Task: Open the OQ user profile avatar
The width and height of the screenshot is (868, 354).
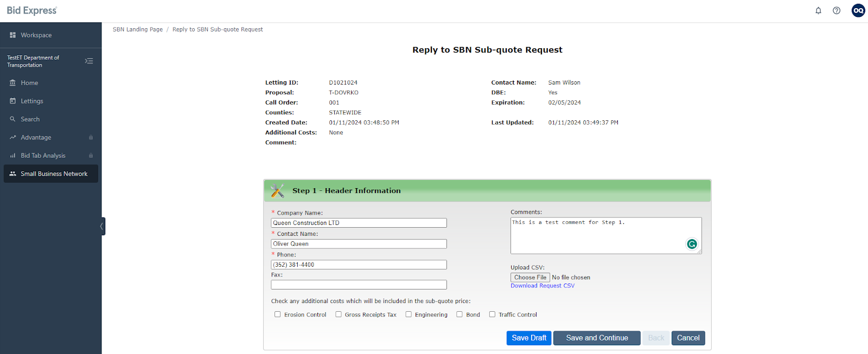Action: (858, 10)
